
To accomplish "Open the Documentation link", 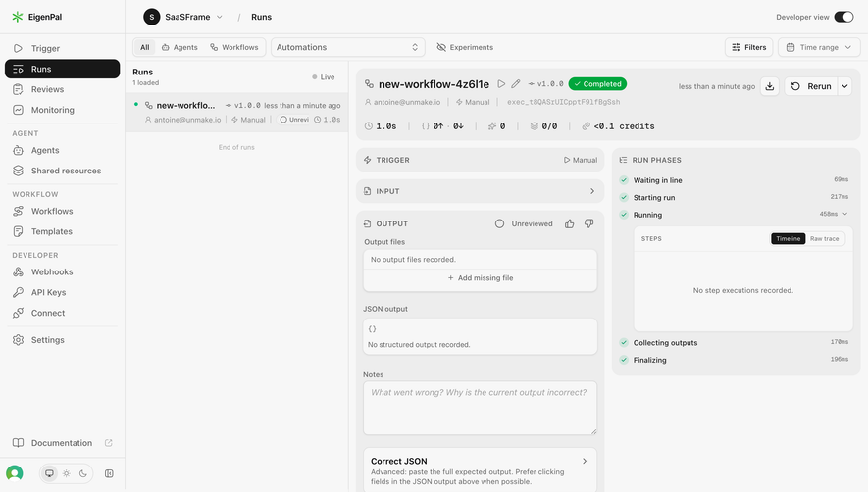I will [x=62, y=443].
